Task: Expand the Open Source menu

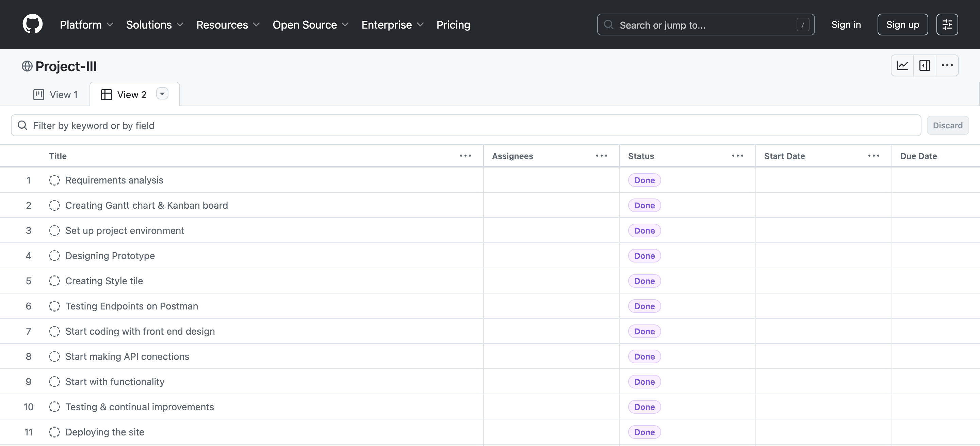Action: (310, 25)
